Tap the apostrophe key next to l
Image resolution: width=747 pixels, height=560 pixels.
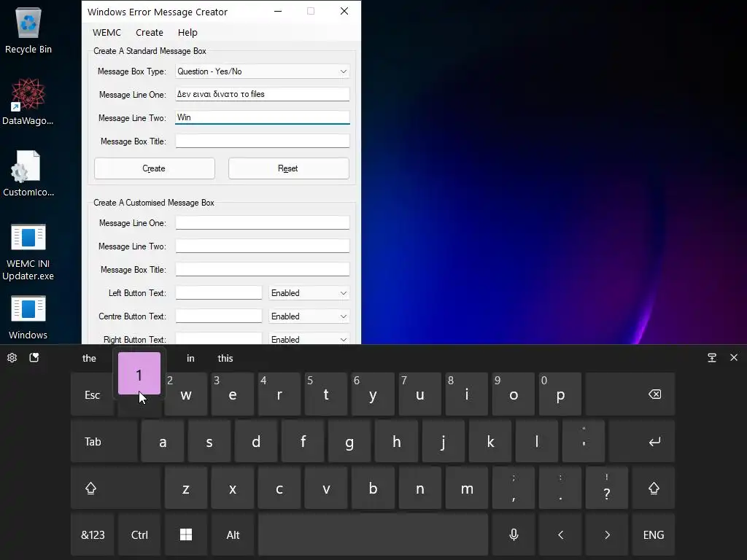pos(584,441)
